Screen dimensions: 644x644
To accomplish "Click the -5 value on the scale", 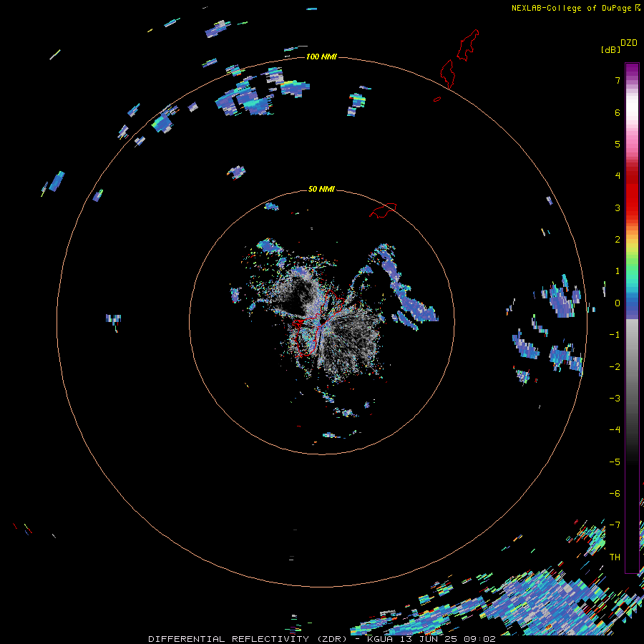I will 615,462.
